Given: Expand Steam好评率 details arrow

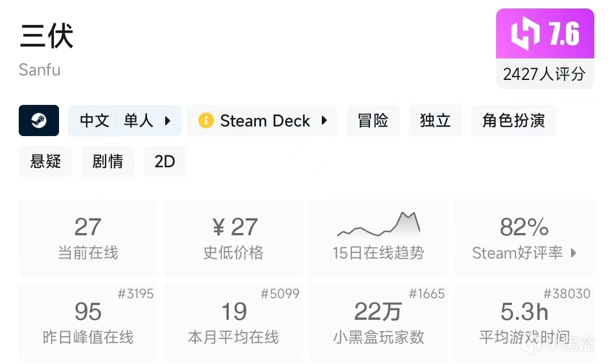Looking at the screenshot, I should 573,253.
